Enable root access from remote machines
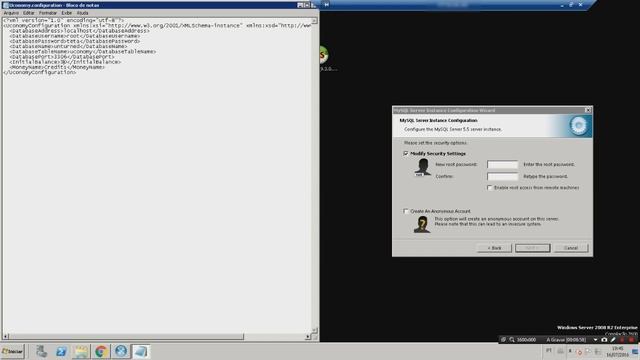The width and height of the screenshot is (640, 360). coord(489,188)
